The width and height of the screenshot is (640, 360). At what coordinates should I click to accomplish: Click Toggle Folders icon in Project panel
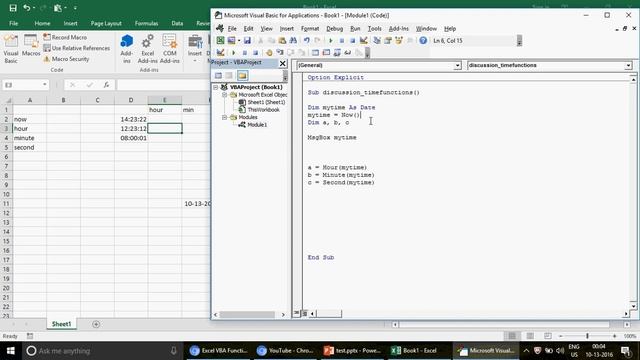[242, 76]
